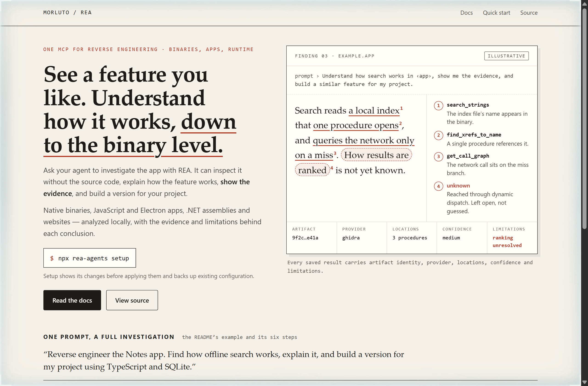The width and height of the screenshot is (588, 386).
Task: Click the page scrollbar thumb
Action: tap(584, 118)
